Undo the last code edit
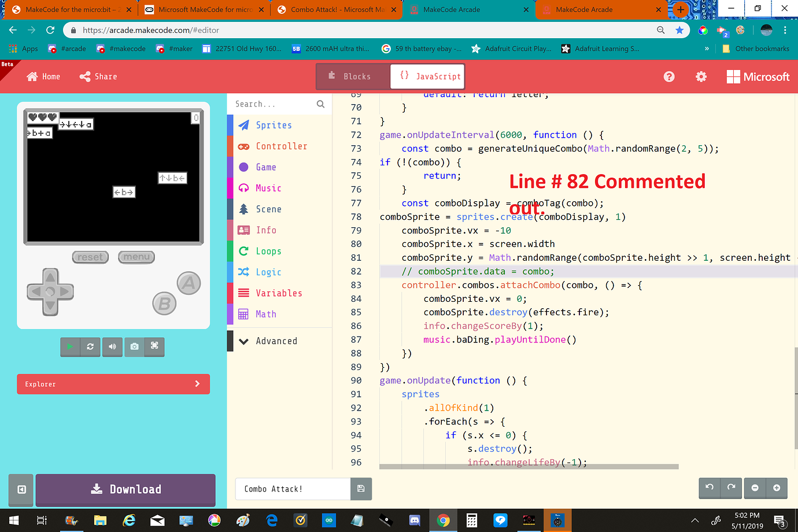 pos(709,488)
